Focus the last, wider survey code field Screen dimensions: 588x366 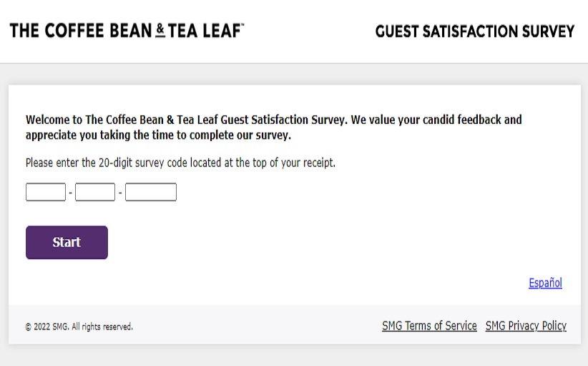coord(151,192)
